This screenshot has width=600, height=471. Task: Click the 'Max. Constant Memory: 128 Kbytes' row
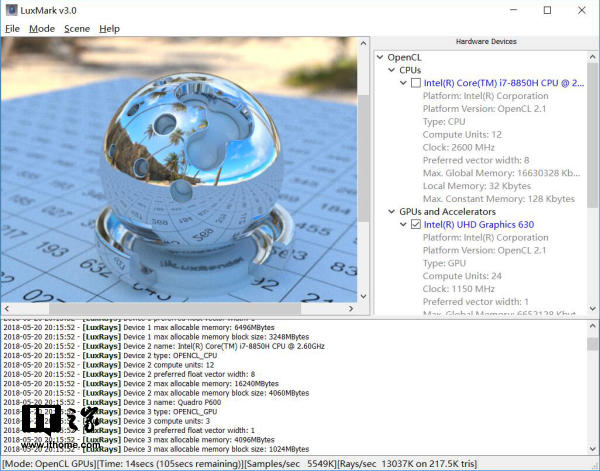(499, 199)
